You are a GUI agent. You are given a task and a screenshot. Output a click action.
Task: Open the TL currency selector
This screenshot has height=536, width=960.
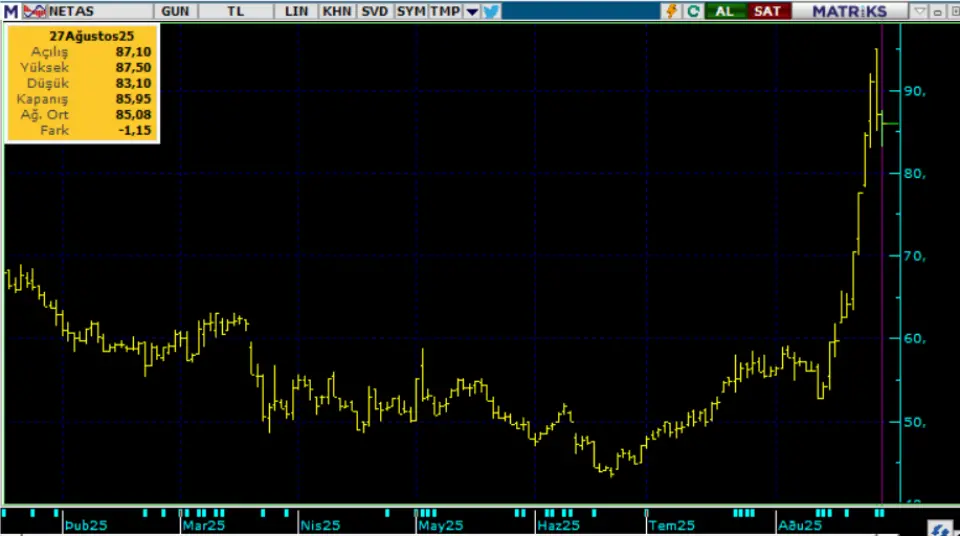[235, 11]
